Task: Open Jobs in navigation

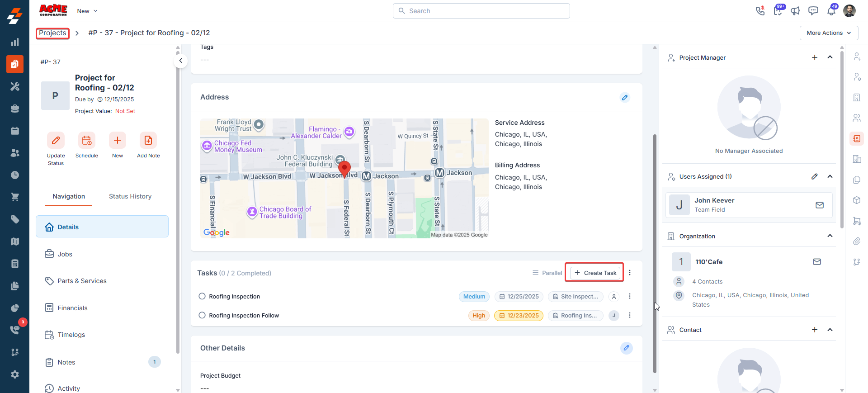Action: pos(102,254)
